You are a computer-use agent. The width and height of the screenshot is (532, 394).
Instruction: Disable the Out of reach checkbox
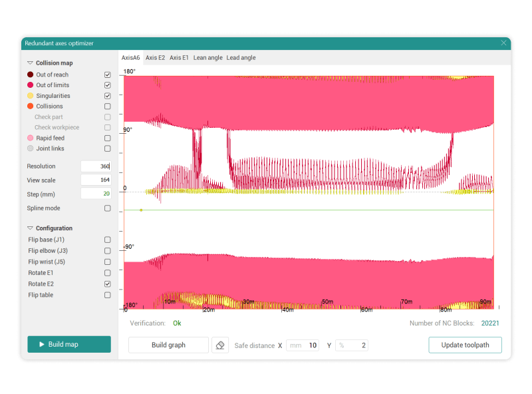click(x=108, y=75)
